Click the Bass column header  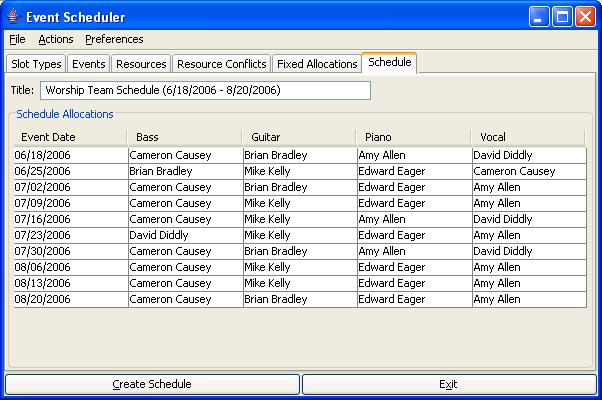tap(184, 137)
